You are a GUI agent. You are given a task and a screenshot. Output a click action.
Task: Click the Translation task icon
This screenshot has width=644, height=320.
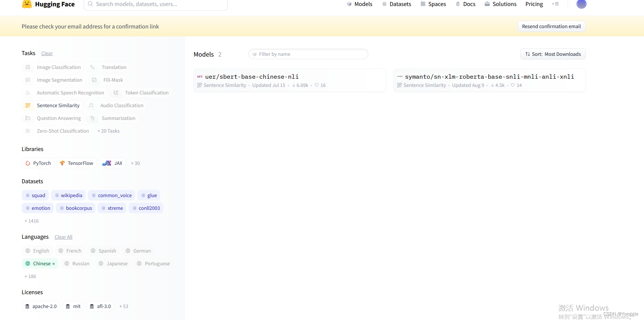click(x=92, y=67)
